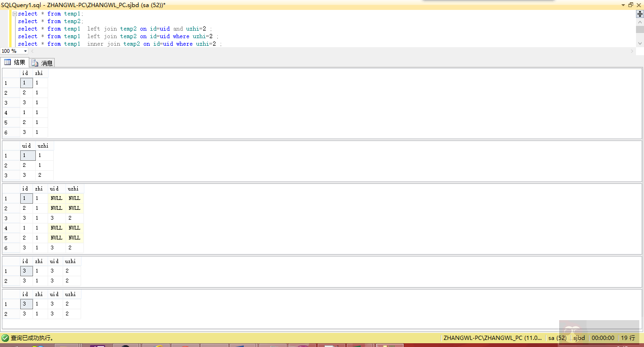Click the green success check icon in status bar

pos(5,338)
